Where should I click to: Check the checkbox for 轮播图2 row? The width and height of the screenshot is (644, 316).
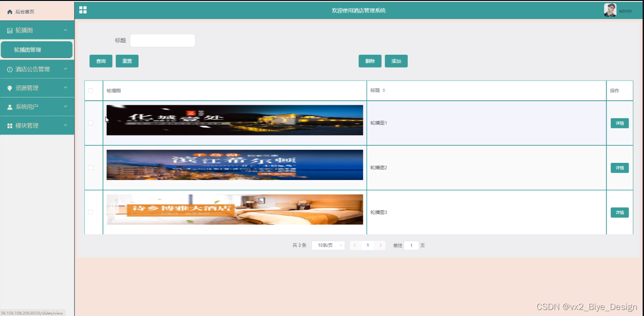(x=91, y=168)
